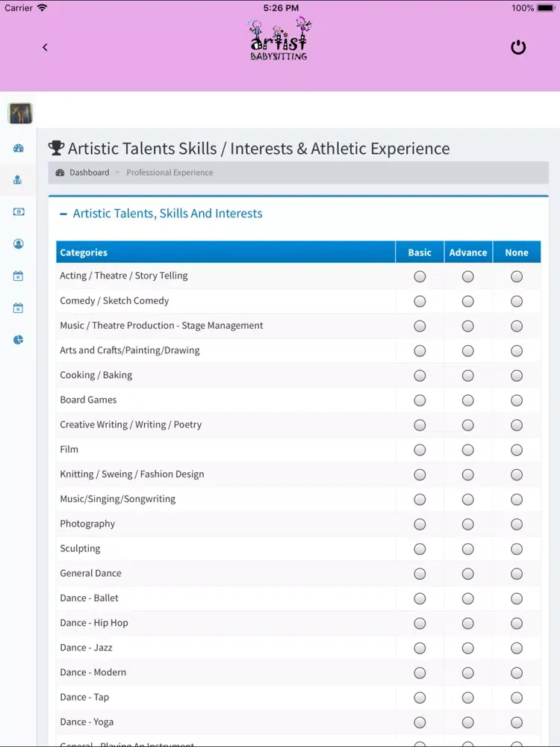This screenshot has width=560, height=747.
Task: Tap the profile photo thumbnail
Action: click(19, 113)
